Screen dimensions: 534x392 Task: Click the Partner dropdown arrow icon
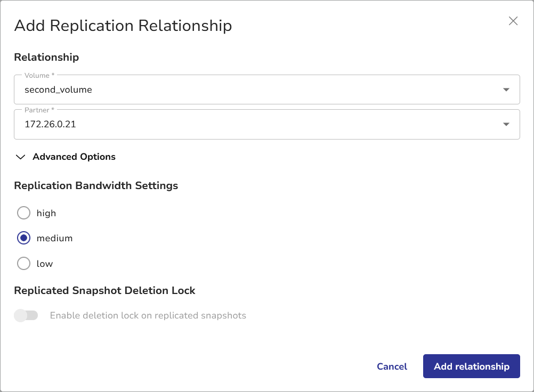[x=506, y=125]
